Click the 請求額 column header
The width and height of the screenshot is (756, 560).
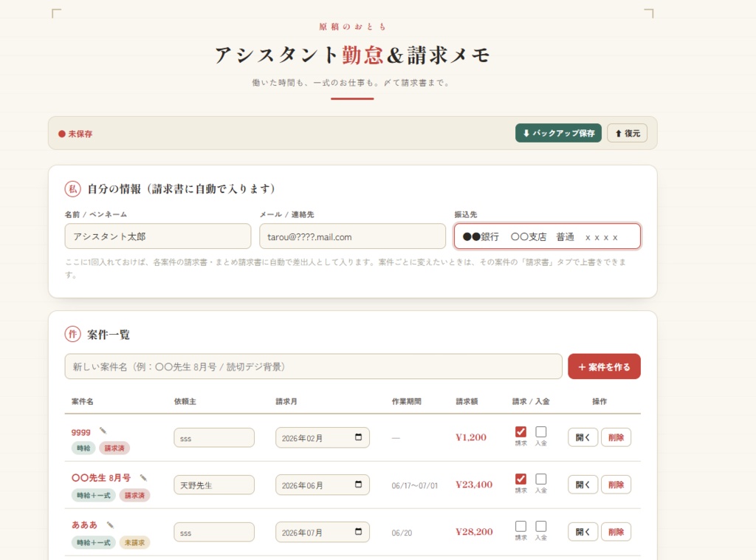click(x=467, y=401)
